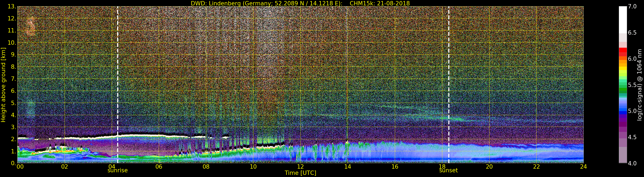Click the '00' time axis tick label

pos(20,167)
